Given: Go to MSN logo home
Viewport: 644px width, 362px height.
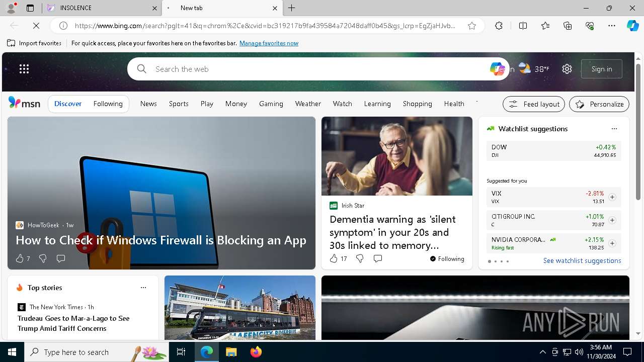Looking at the screenshot, I should point(24,103).
